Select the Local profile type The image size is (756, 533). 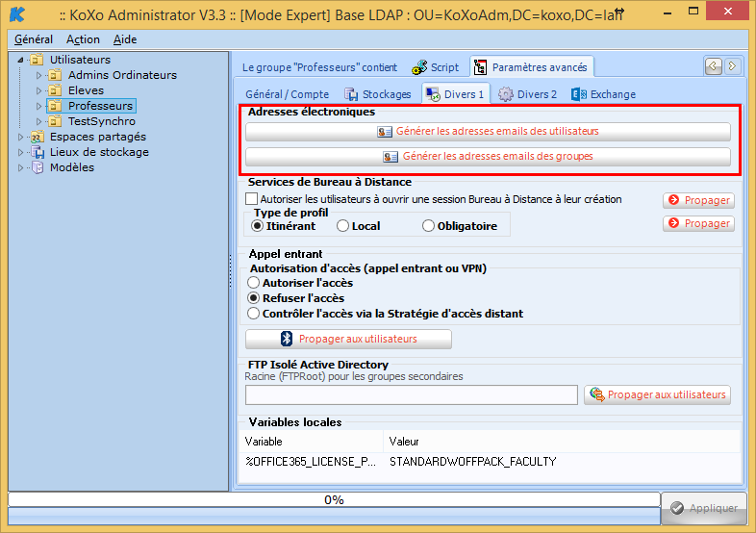(342, 226)
